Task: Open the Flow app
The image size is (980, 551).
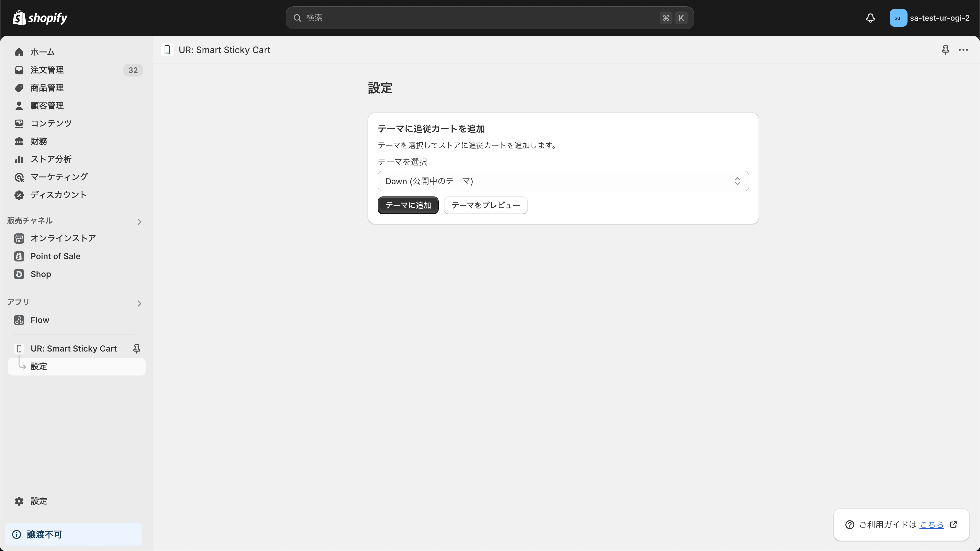Action: (40, 320)
